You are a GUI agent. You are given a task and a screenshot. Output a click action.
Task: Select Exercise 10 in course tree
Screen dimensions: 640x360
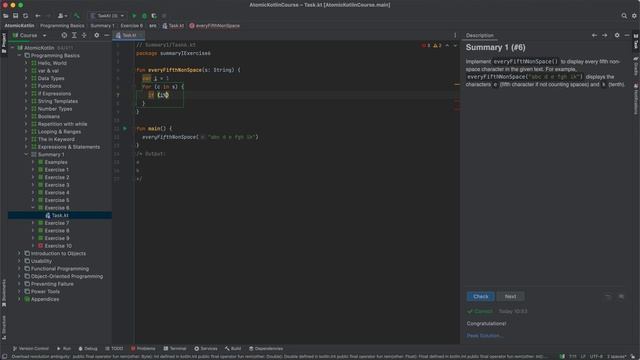pos(58,246)
